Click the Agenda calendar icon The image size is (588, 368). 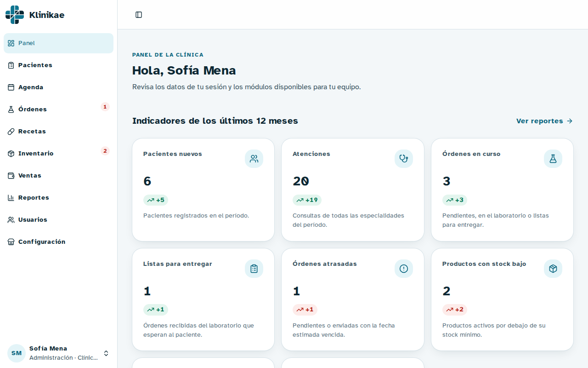click(11, 87)
